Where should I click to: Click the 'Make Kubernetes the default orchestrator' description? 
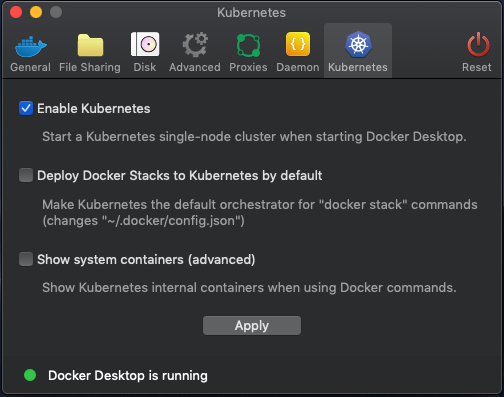click(x=260, y=213)
